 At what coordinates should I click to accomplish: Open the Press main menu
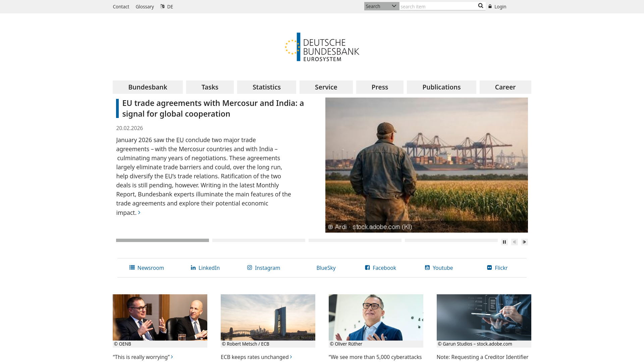click(380, 87)
